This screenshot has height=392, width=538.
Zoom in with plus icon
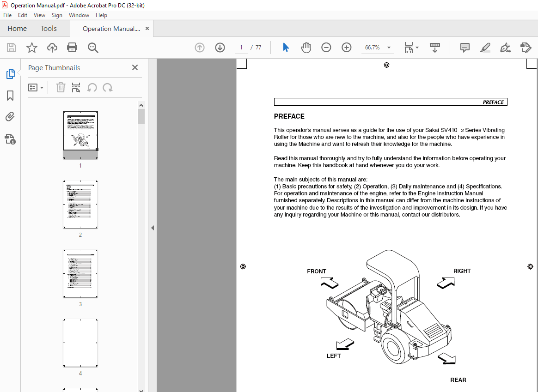coord(347,48)
